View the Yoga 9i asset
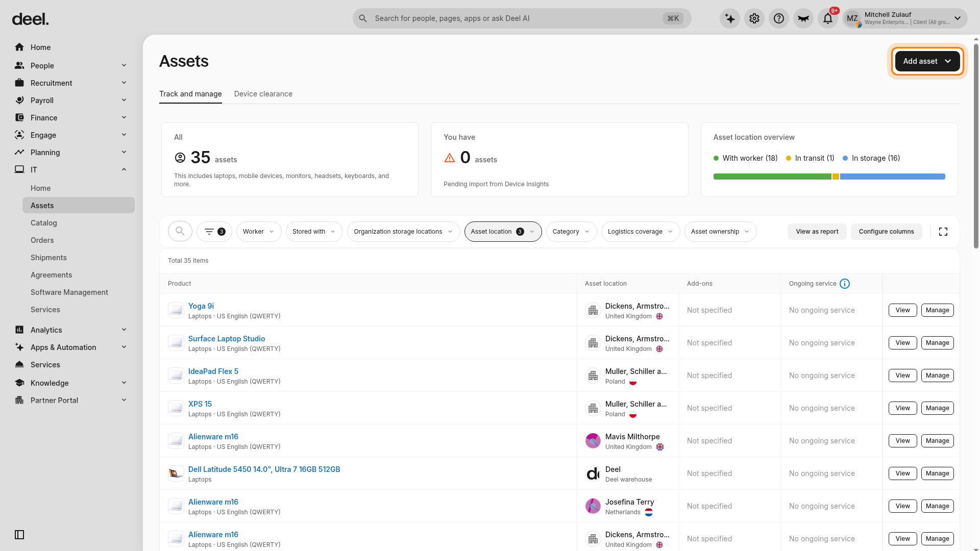 coord(903,310)
